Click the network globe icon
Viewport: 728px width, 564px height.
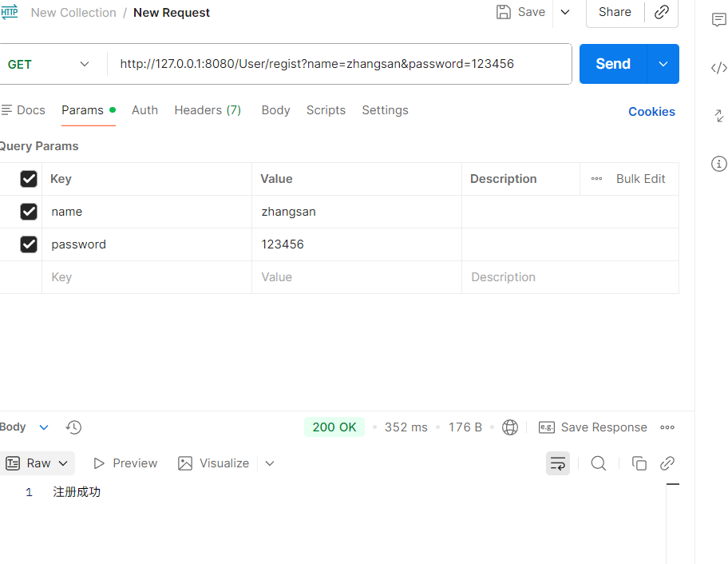[x=510, y=427]
